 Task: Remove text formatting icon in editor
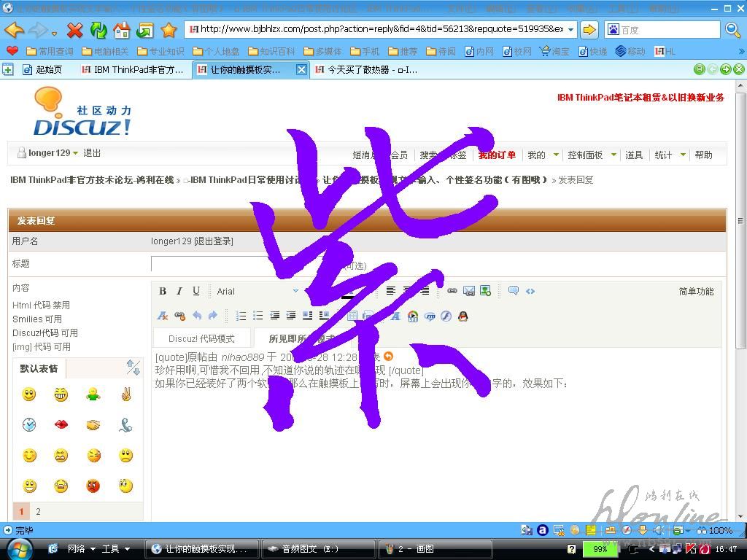coord(163,316)
